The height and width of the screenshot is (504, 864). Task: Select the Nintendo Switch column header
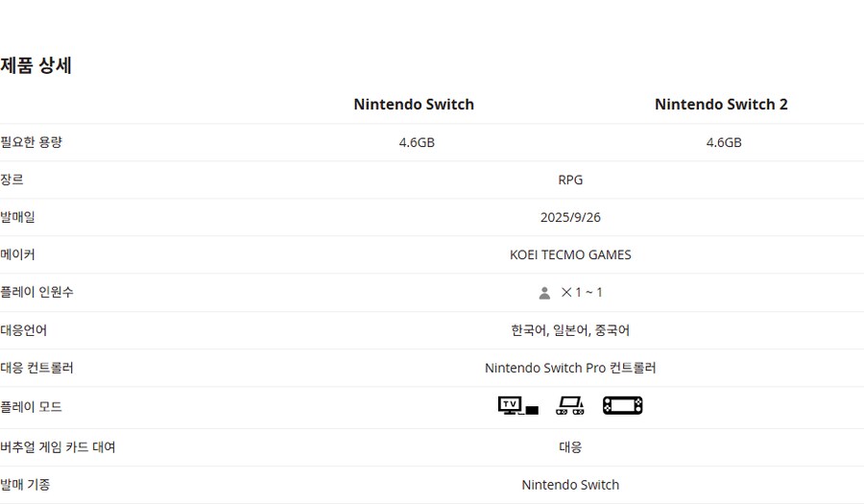414,104
